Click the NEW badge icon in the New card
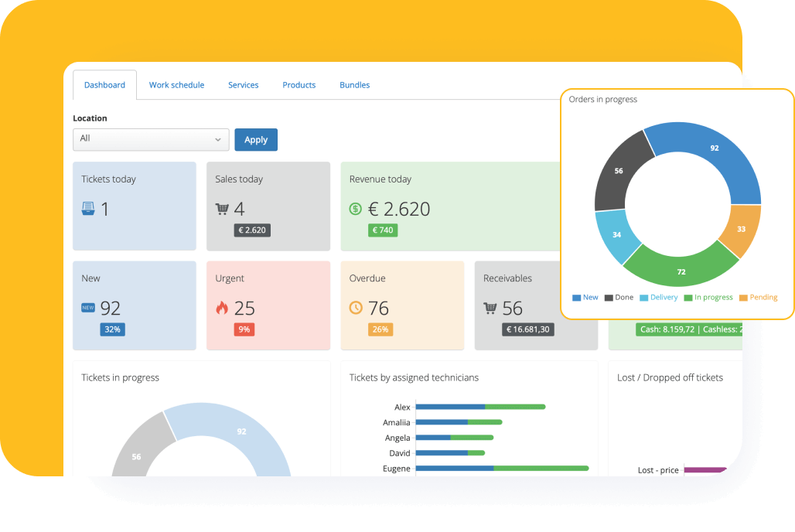This screenshot has height=532, width=795. [87, 307]
